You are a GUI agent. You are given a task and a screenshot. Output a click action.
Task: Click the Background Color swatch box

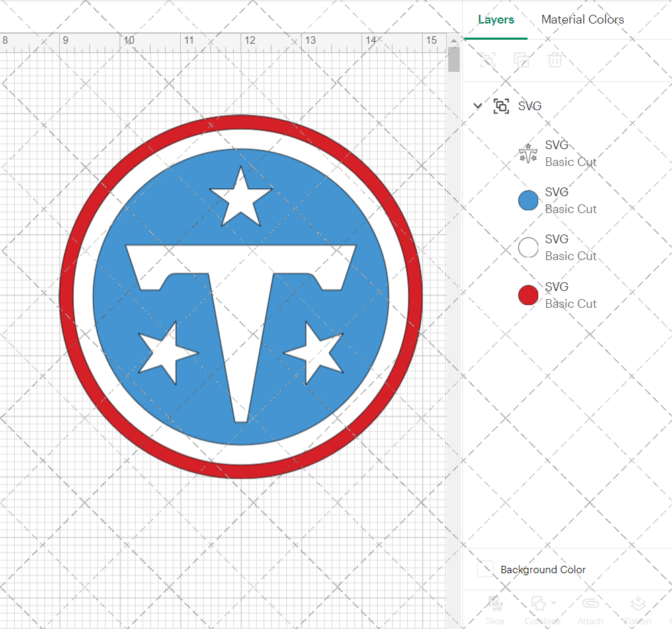coord(485,569)
